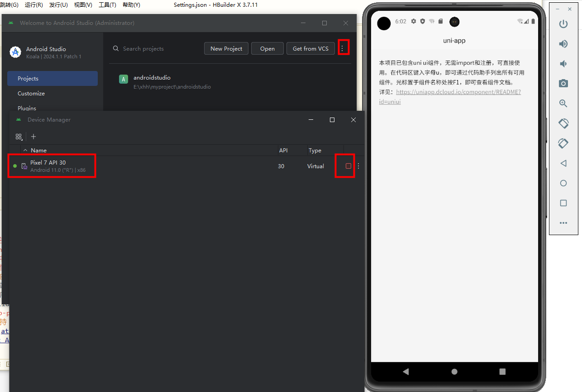Stop the Pixel 7 API 30 emulator

[348, 166]
